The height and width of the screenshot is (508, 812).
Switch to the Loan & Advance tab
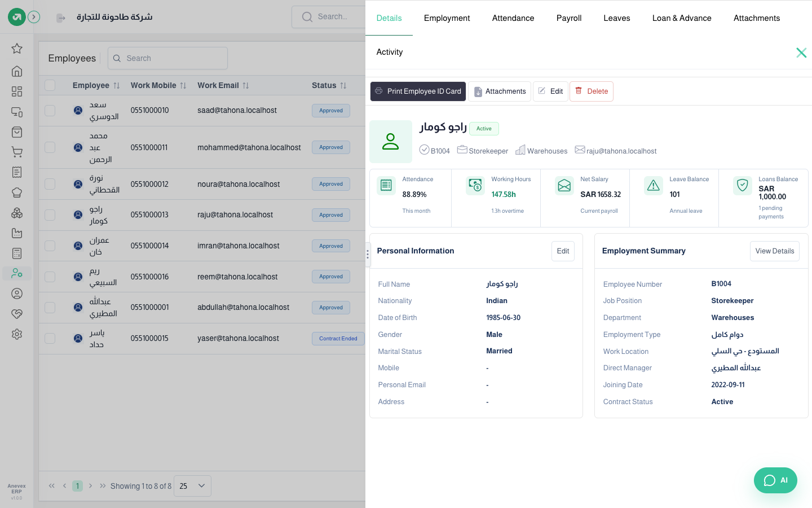click(682, 18)
